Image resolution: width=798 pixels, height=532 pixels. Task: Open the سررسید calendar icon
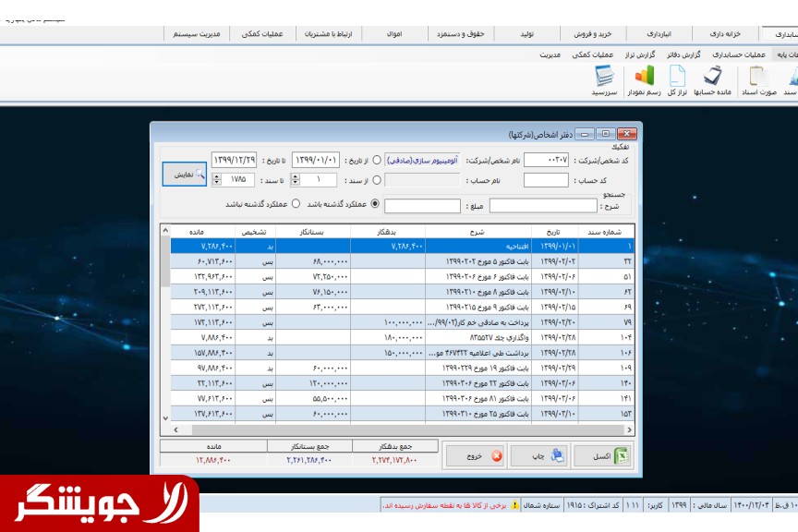pyautogui.click(x=605, y=79)
